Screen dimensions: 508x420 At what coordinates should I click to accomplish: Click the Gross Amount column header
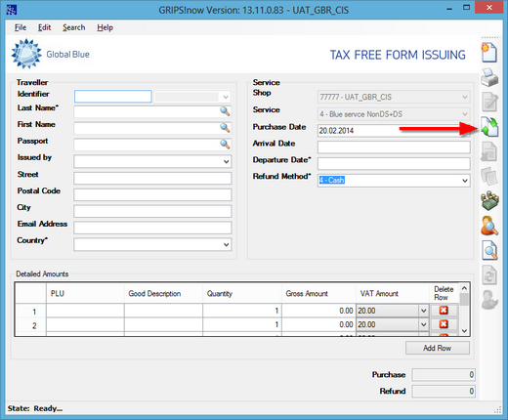[x=318, y=293]
